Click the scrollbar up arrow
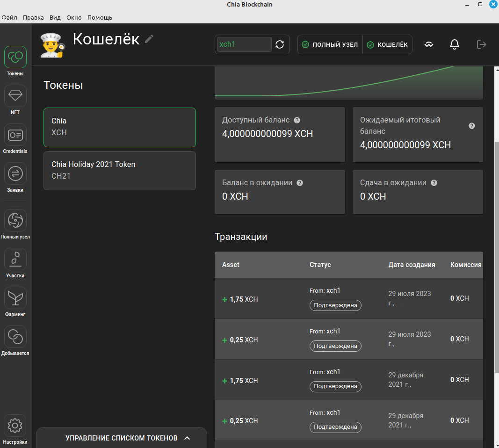This screenshot has height=448, width=499. 497,70
